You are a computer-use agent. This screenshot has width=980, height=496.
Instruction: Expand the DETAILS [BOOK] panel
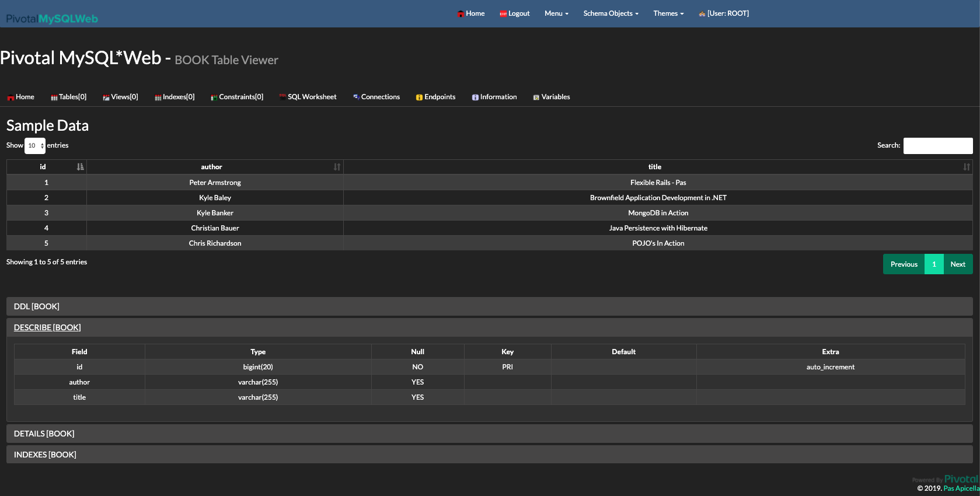(489, 434)
